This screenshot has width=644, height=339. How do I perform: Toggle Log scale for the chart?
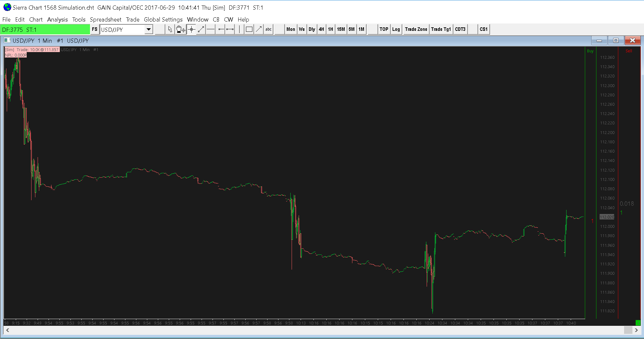[x=396, y=30]
